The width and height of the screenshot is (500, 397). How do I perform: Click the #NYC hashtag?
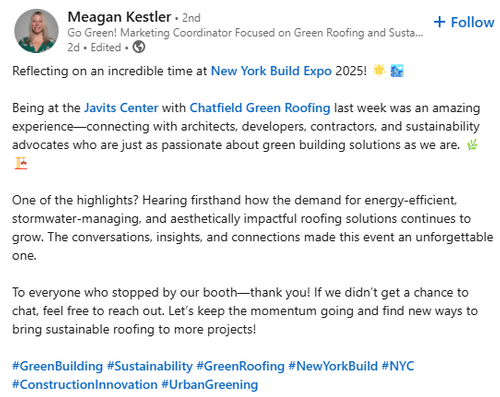[x=398, y=366]
